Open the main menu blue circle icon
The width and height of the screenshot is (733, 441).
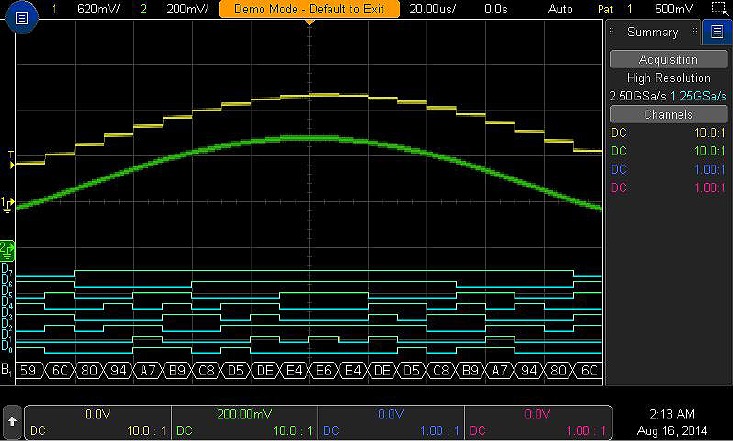[x=22, y=18]
